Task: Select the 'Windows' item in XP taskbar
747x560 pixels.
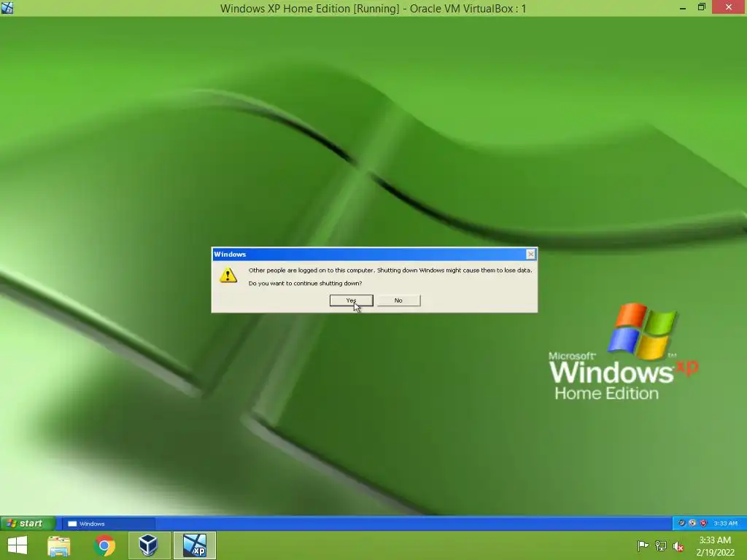Action: (x=109, y=524)
